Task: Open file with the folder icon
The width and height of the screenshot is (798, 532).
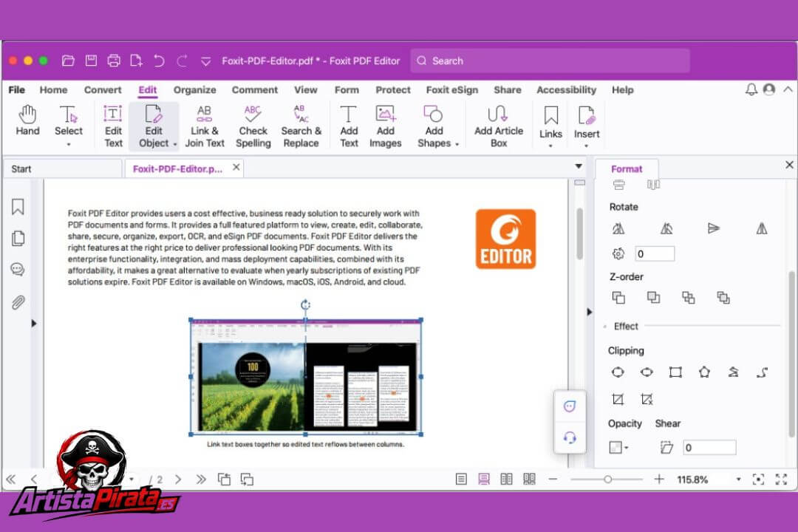Action: [68, 61]
